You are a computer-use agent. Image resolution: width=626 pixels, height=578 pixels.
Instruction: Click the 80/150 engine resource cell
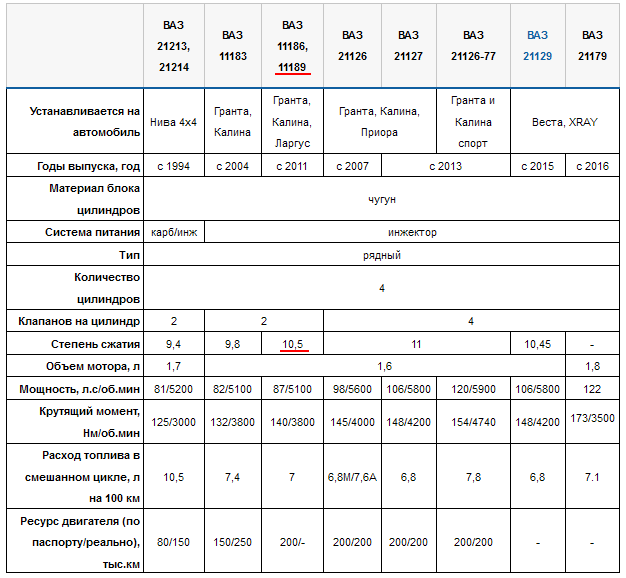[x=174, y=542]
